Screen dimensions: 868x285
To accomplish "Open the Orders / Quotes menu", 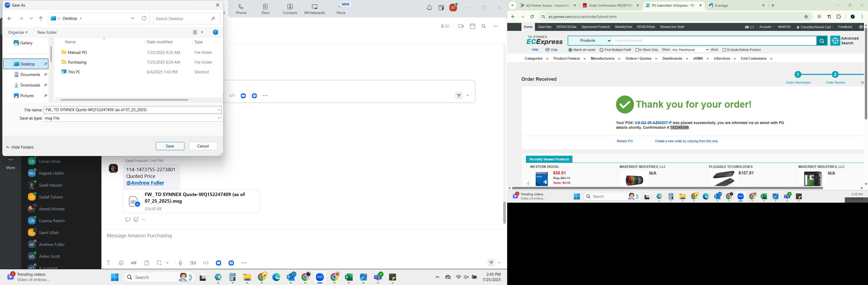I will (x=641, y=59).
